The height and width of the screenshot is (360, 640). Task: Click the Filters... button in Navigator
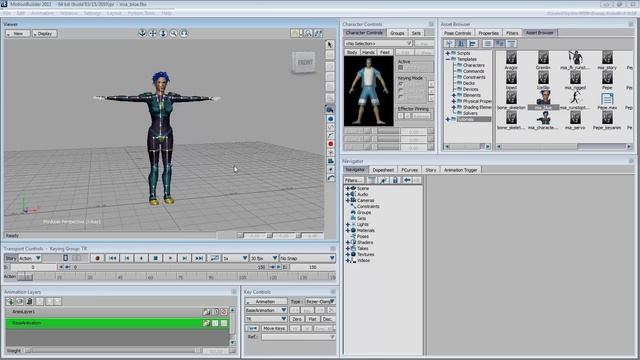click(353, 180)
